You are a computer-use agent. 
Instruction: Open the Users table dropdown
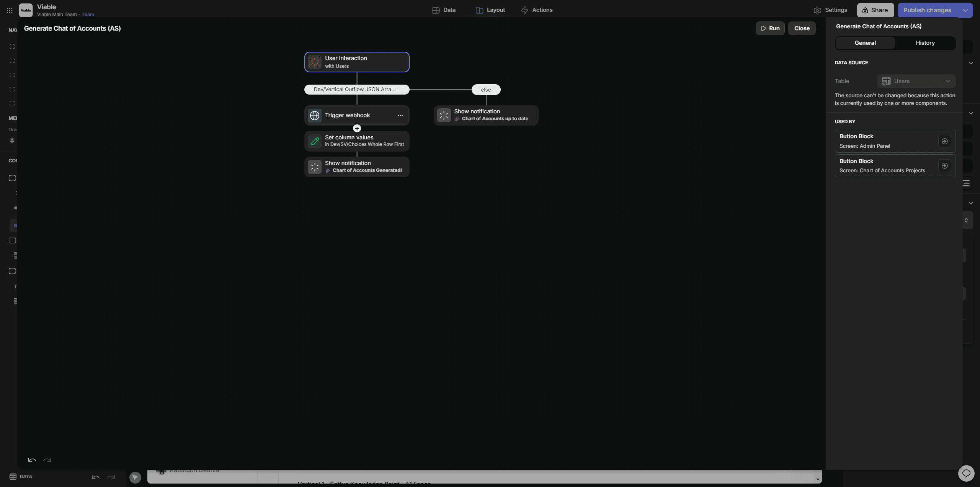point(916,81)
